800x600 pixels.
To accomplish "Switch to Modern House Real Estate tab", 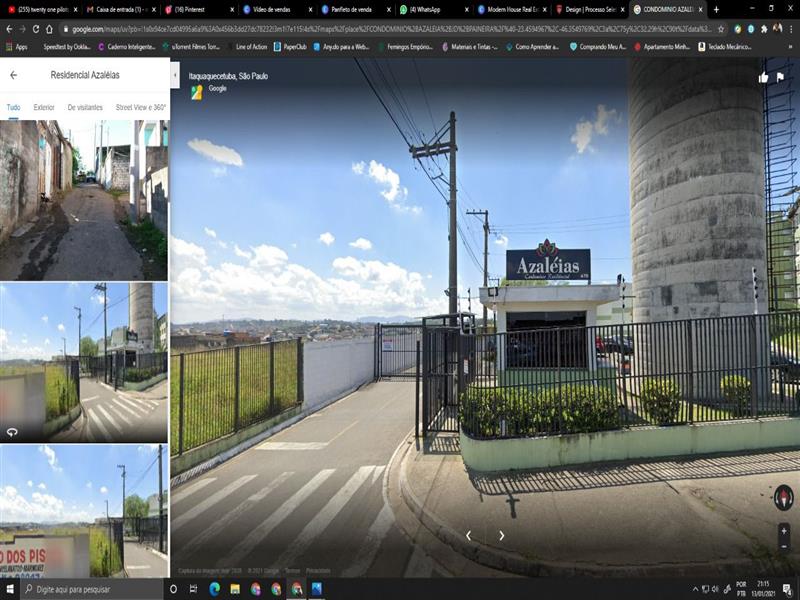I will (x=514, y=9).
